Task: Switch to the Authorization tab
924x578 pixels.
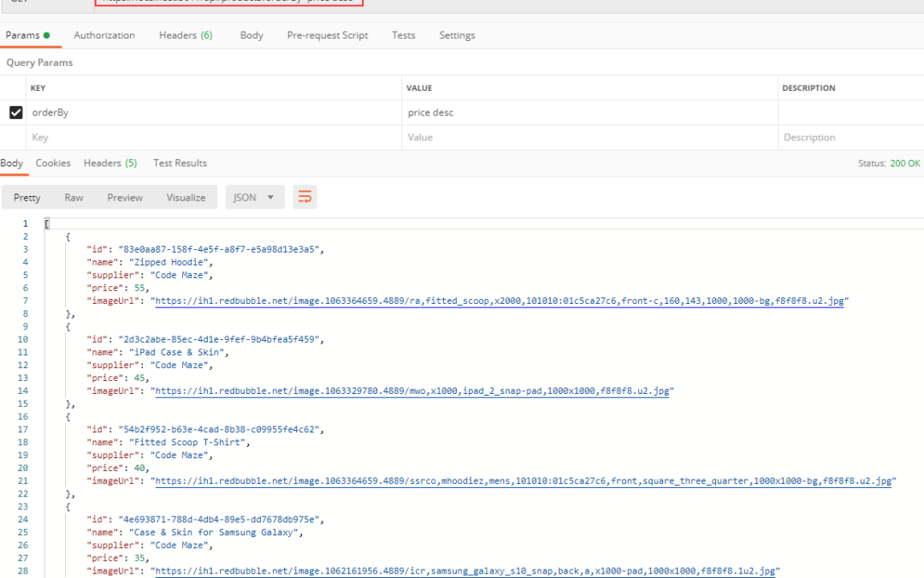Action: click(104, 35)
